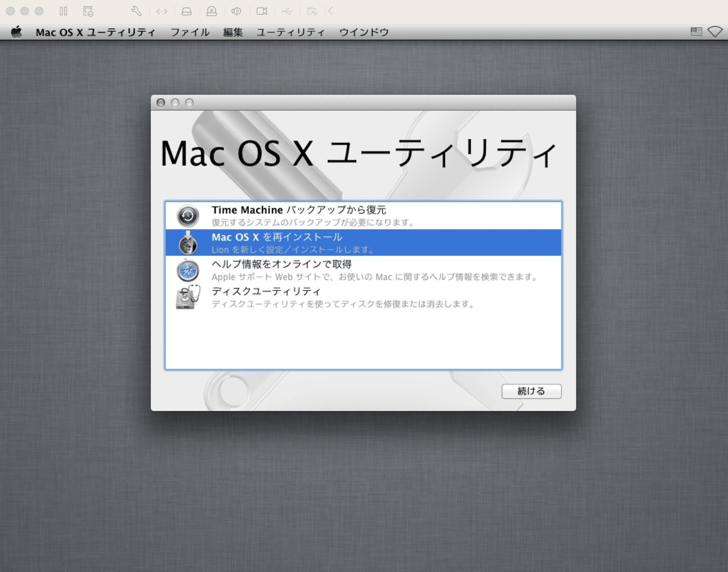Select ディスクユーティリティ list option
Image resolution: width=728 pixels, height=572 pixels.
363,297
